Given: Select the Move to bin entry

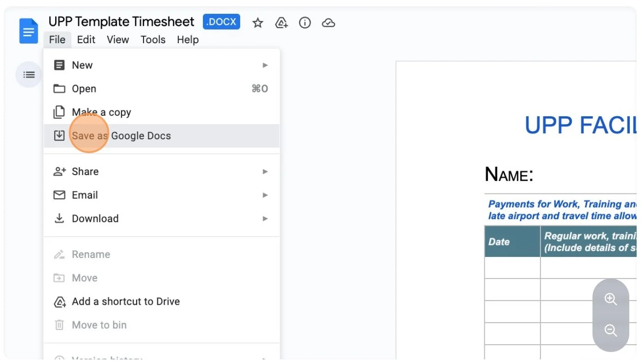Looking at the screenshot, I should [x=161, y=325].
